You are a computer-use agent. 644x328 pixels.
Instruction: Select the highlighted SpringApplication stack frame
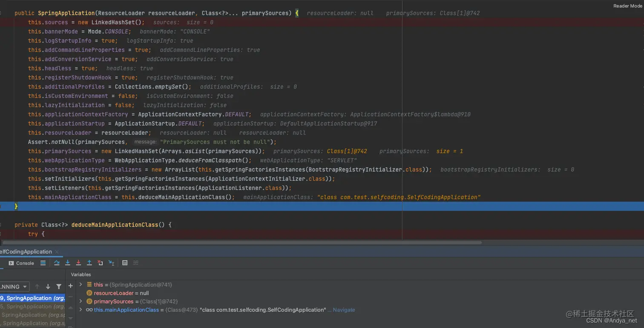32,298
